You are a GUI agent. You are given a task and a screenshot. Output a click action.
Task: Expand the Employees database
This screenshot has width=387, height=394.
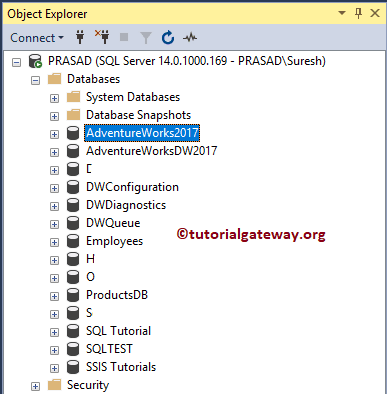54,242
